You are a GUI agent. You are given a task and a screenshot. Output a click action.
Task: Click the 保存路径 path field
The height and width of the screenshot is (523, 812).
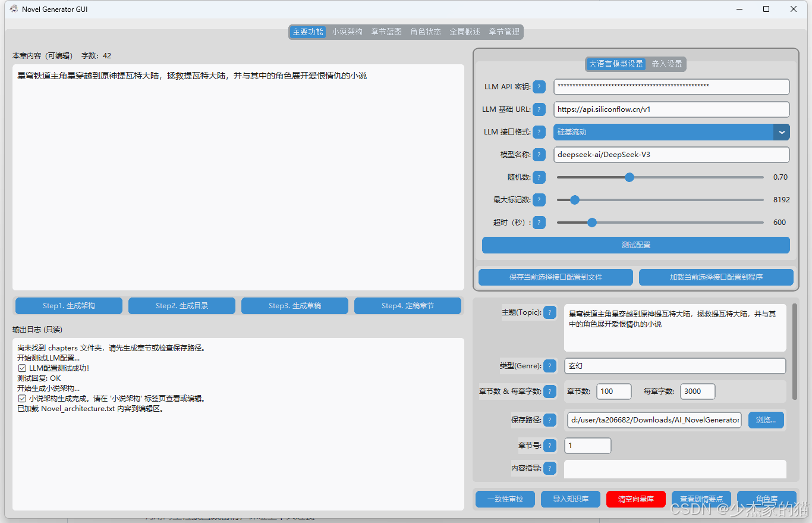pos(654,420)
